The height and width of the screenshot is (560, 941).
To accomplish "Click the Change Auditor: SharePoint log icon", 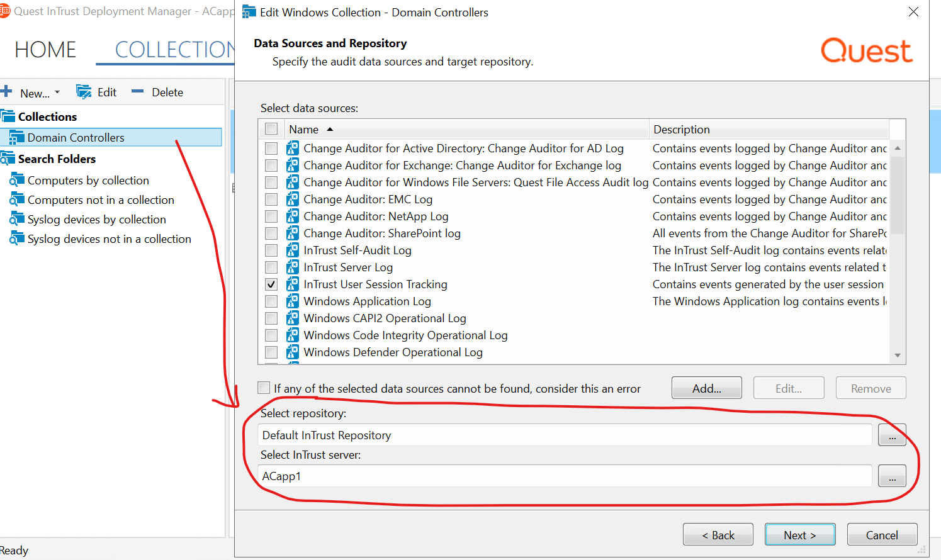I will point(293,233).
